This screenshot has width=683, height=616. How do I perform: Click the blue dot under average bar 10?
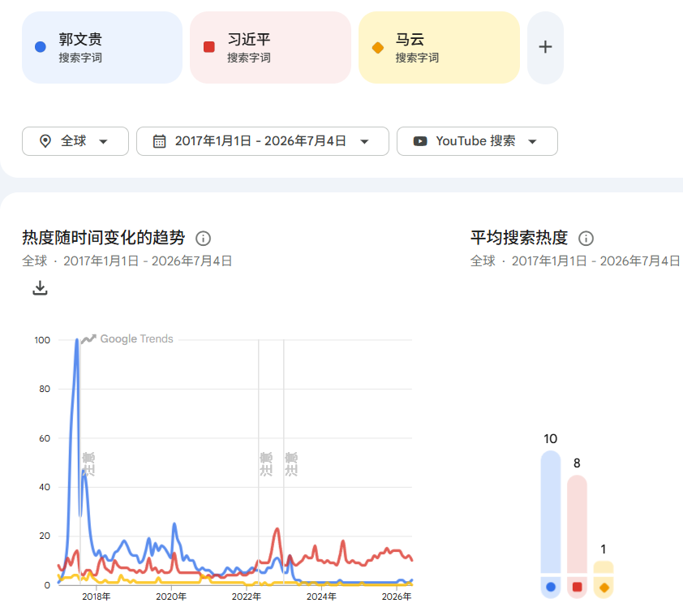coord(551,587)
